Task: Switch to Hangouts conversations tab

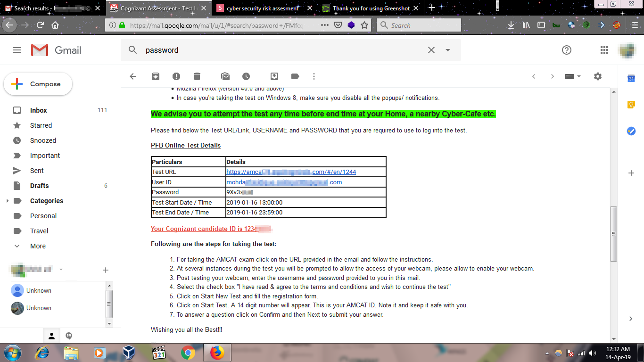Action: tap(69, 336)
